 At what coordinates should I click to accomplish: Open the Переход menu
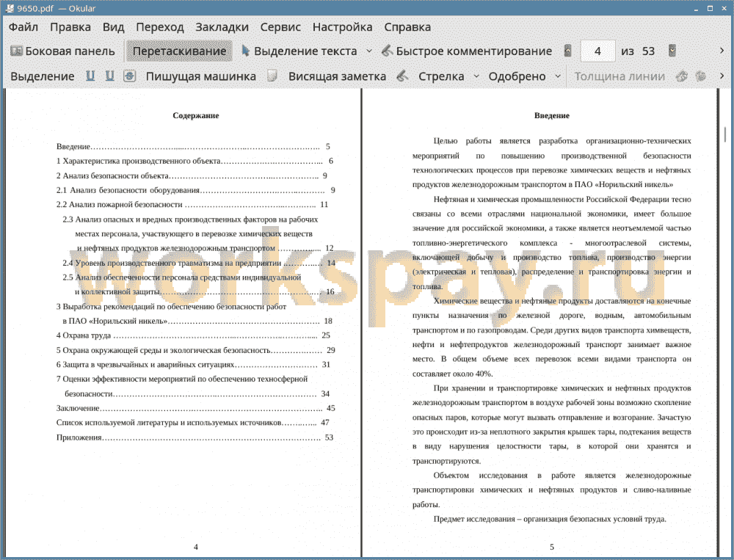point(159,27)
